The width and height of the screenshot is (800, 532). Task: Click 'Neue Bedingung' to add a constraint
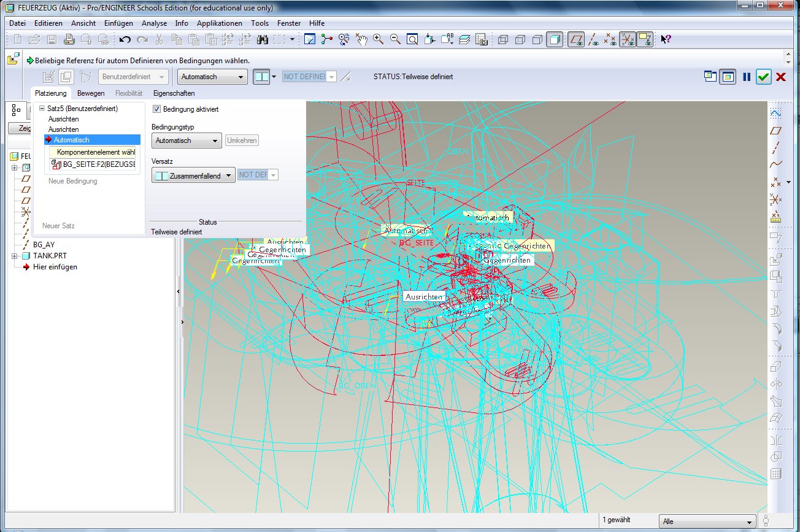pos(72,181)
